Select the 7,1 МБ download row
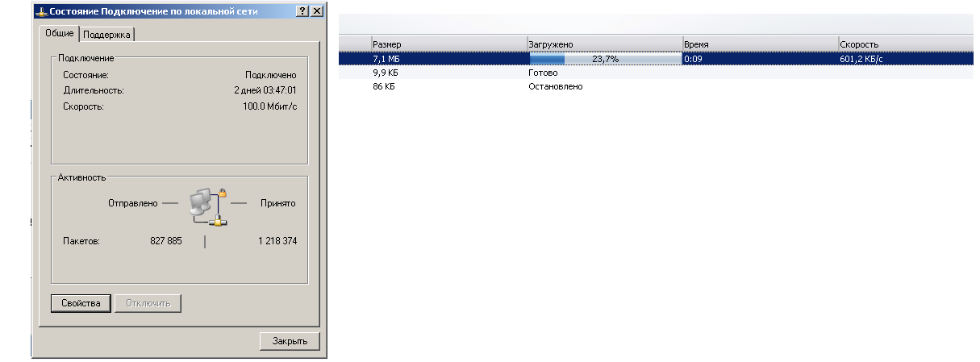 (656, 59)
